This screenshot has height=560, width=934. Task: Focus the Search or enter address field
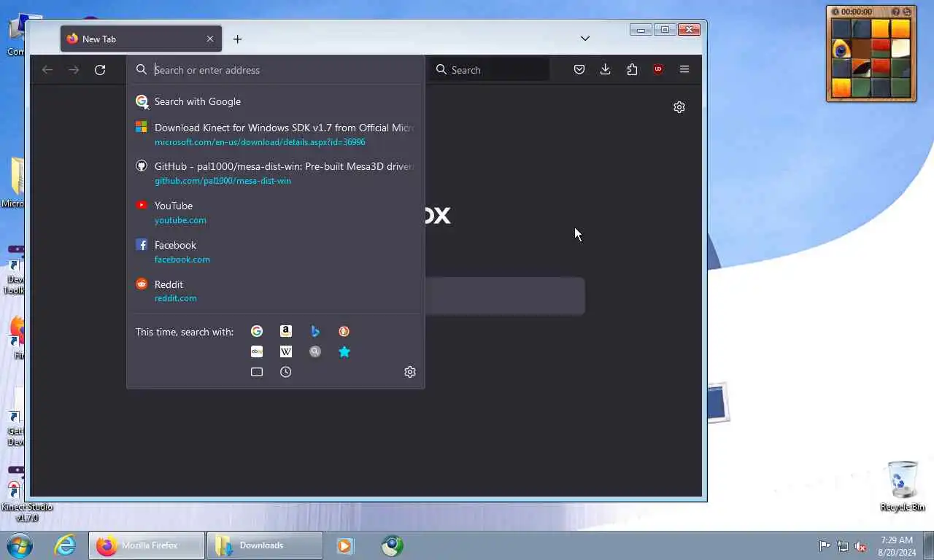coord(276,70)
